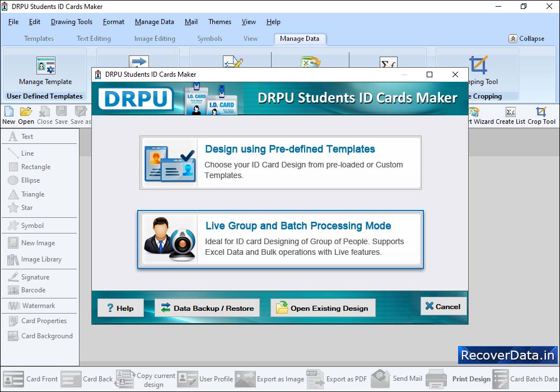Select the Symbol tool

[x=26, y=226]
